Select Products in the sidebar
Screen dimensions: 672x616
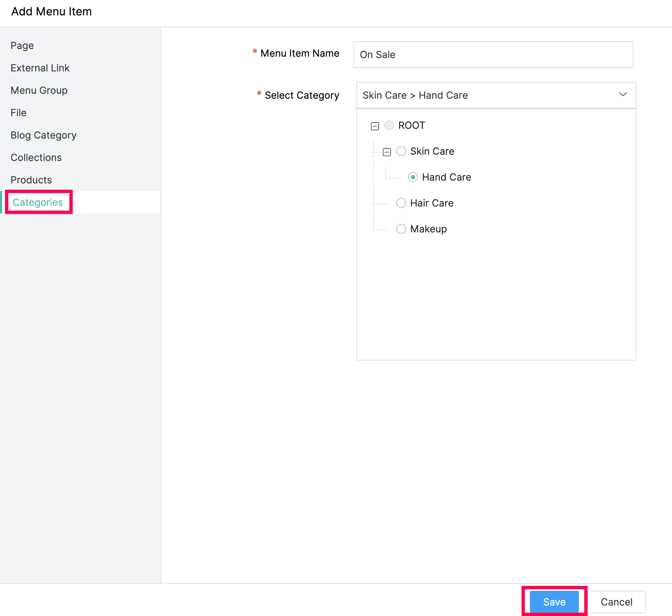click(x=31, y=180)
